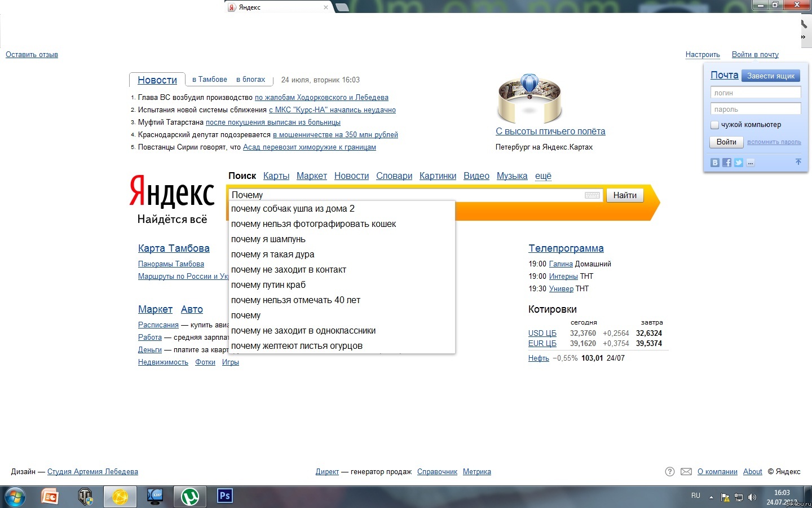812x508 pixels.
Task: Open the help question mark icon in the footer
Action: tap(670, 472)
